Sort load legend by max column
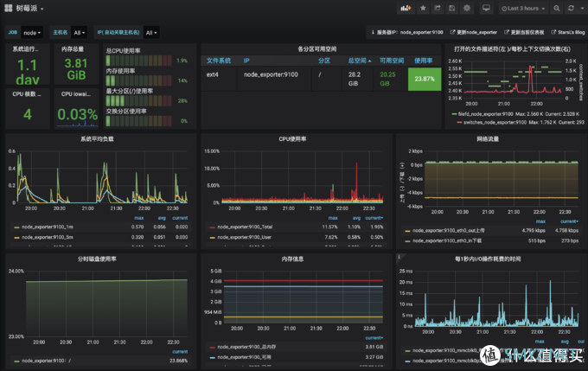The image size is (588, 371). click(138, 218)
